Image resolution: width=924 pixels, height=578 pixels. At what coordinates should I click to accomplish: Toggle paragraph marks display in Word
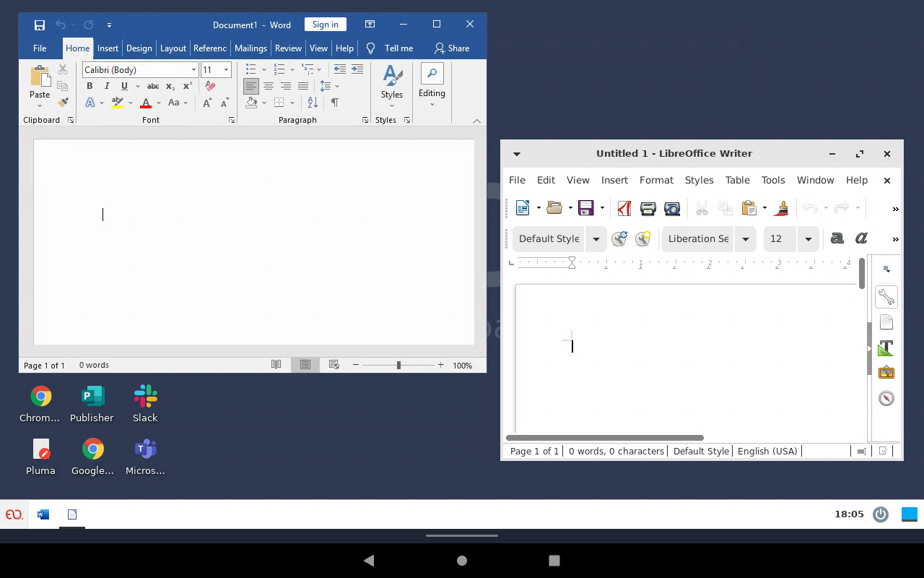[x=334, y=103]
